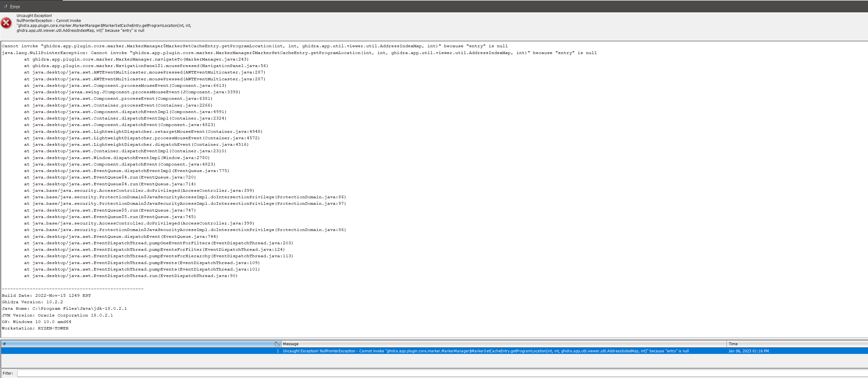
Task: Click the Jan 06, 2023 01:16 PM timestamp cell
Action: [749, 351]
